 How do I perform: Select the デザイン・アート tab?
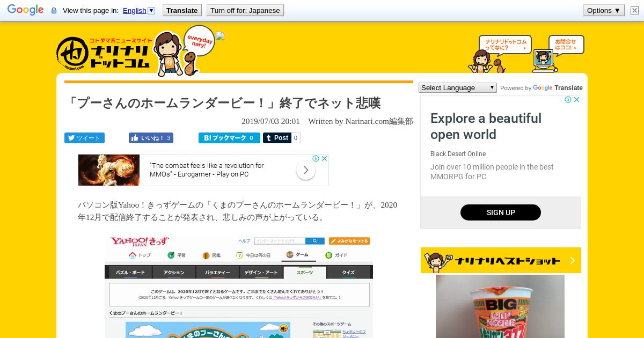pyautogui.click(x=261, y=273)
